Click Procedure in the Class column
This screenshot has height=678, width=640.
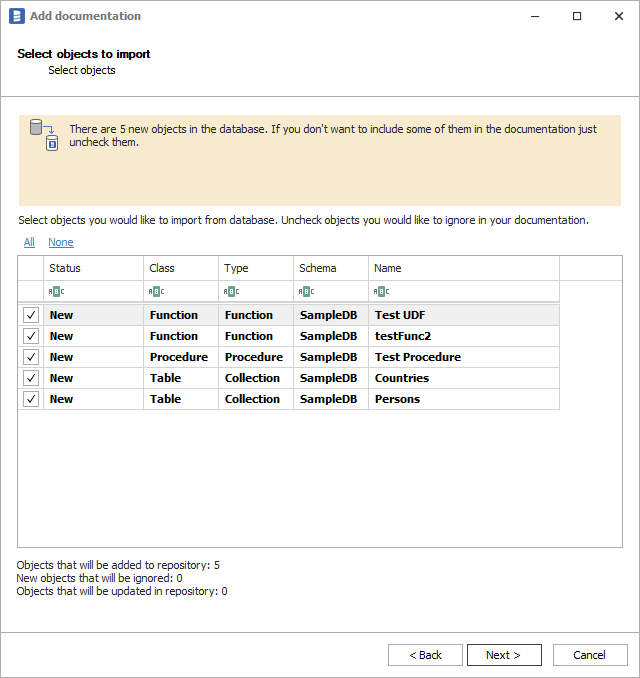click(x=179, y=357)
